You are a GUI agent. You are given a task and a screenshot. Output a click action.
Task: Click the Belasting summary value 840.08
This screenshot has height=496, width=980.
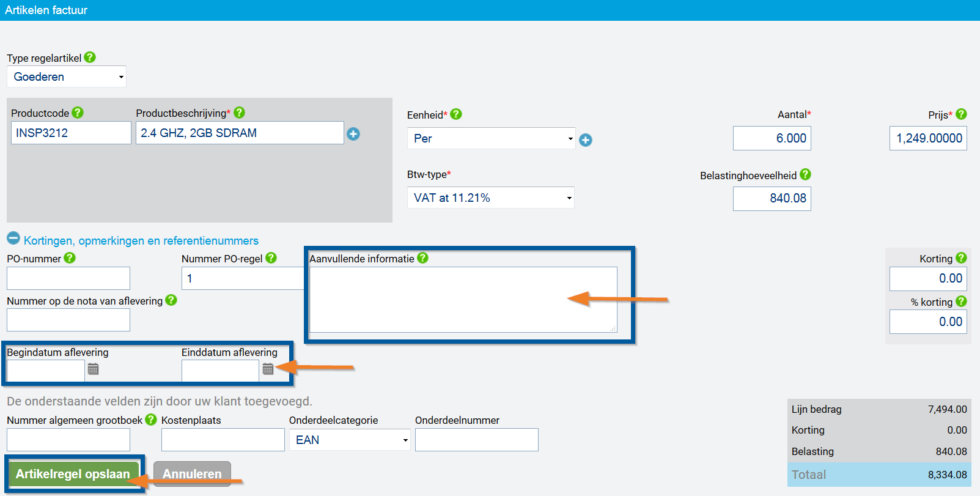tap(951, 451)
